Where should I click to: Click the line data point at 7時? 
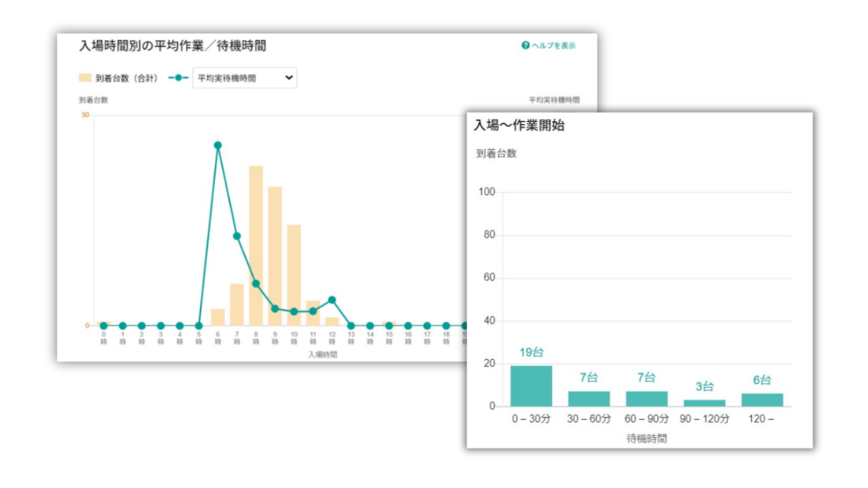(237, 236)
